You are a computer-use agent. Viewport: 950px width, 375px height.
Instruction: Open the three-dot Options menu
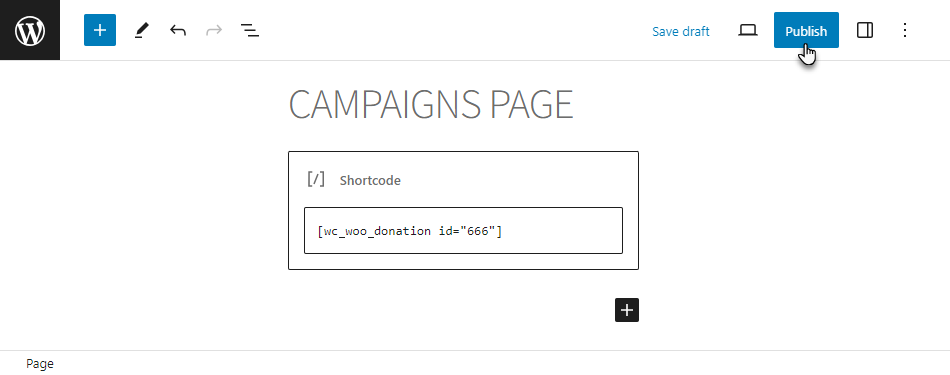coord(905,30)
